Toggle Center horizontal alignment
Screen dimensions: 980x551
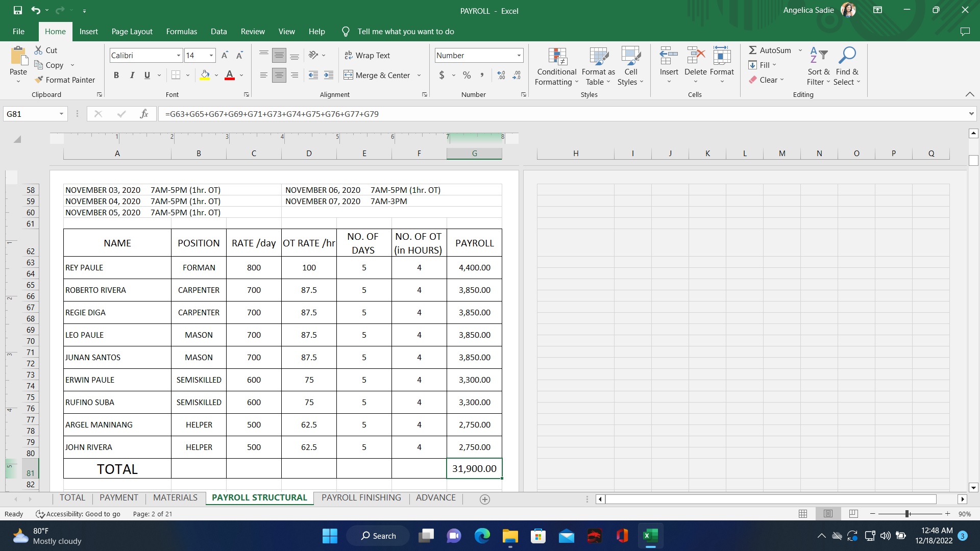point(279,75)
